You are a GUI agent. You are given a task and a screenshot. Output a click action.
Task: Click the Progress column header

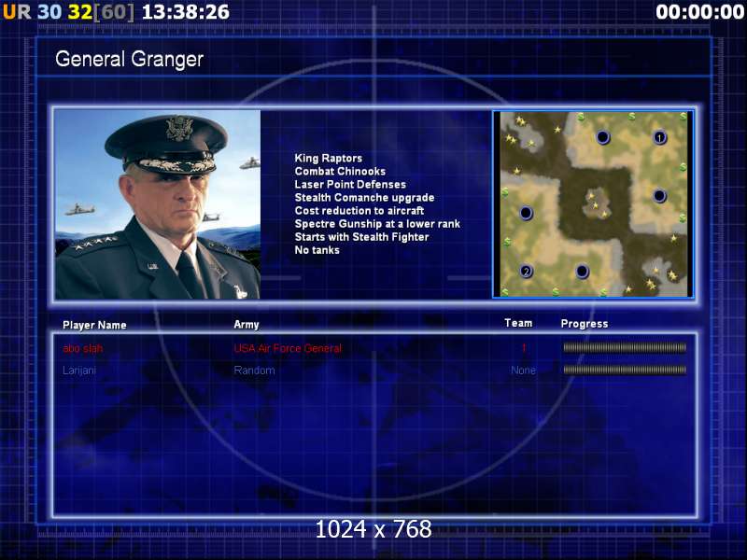585,324
